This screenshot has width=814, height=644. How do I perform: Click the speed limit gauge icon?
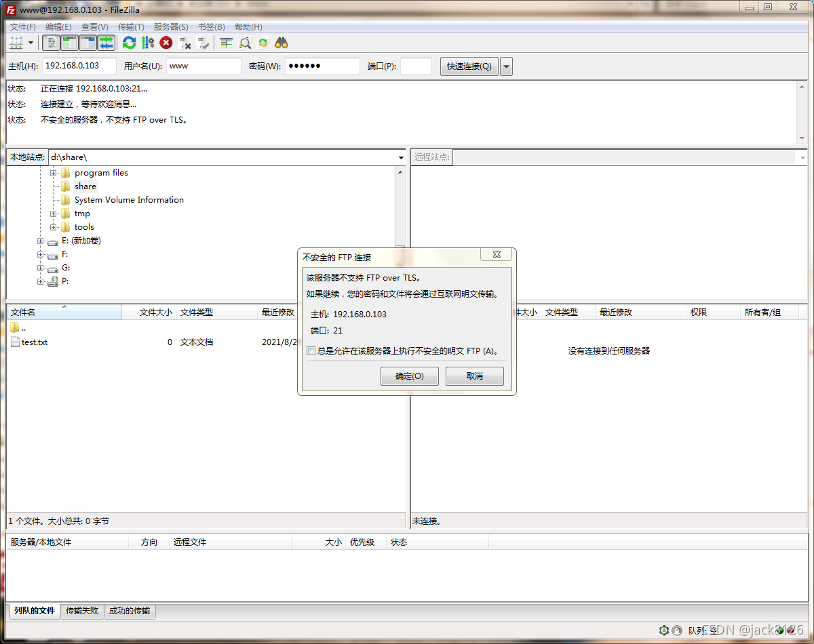[x=676, y=630]
